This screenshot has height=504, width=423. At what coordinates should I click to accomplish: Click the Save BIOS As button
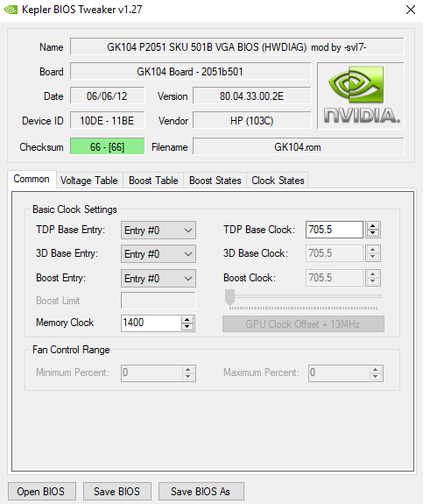(201, 492)
